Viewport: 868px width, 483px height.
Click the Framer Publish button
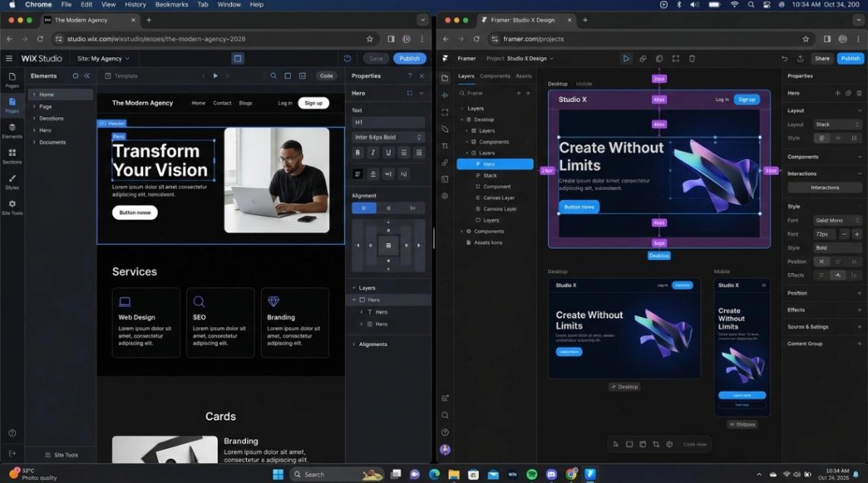pyautogui.click(x=850, y=58)
